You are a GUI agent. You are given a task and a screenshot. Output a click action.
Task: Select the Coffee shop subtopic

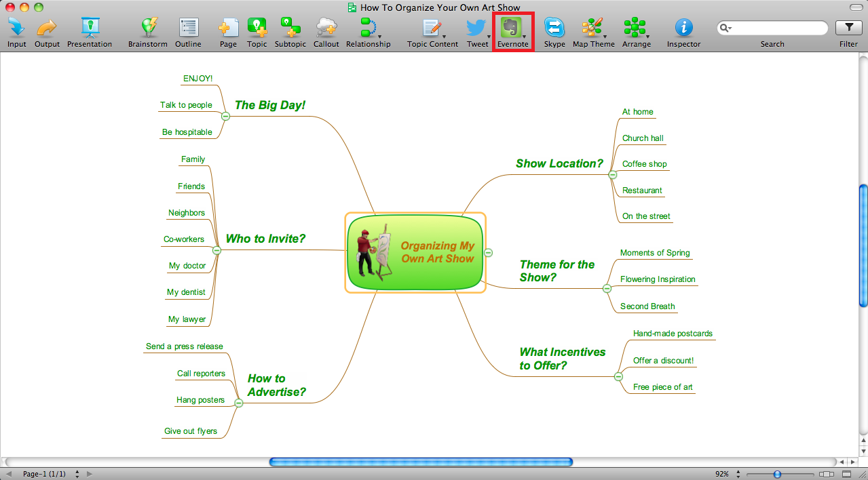645,164
